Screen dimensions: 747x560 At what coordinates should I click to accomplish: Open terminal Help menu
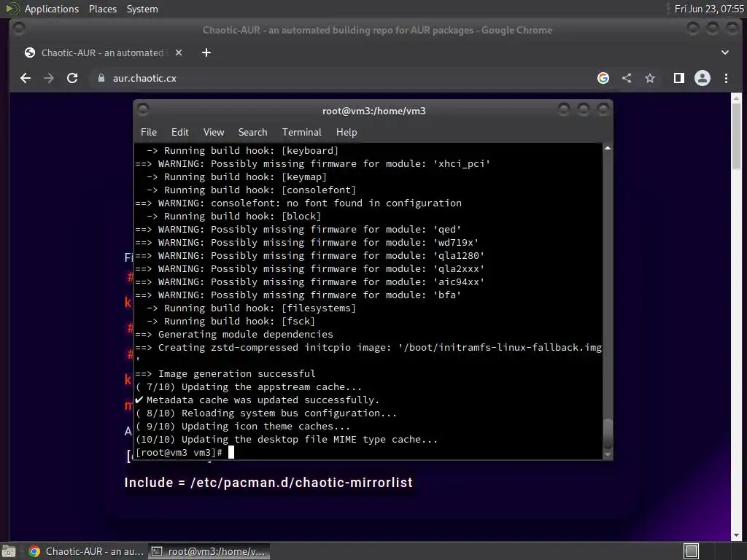click(347, 133)
